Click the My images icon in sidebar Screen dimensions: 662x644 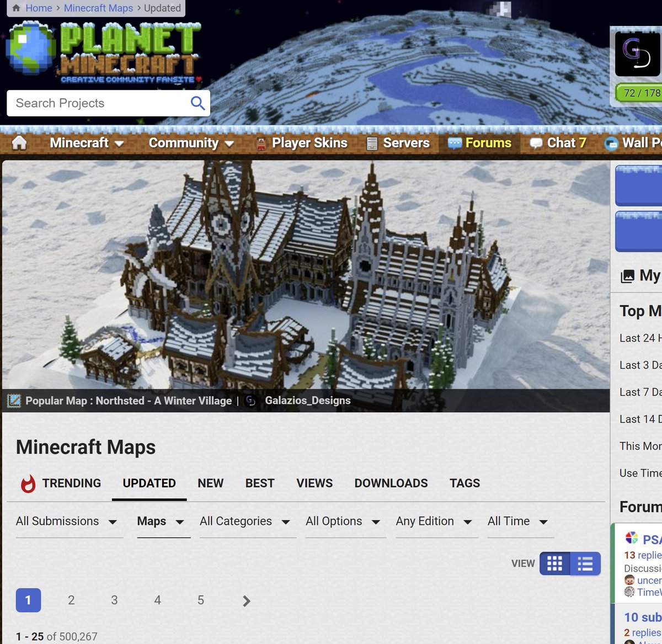point(627,276)
